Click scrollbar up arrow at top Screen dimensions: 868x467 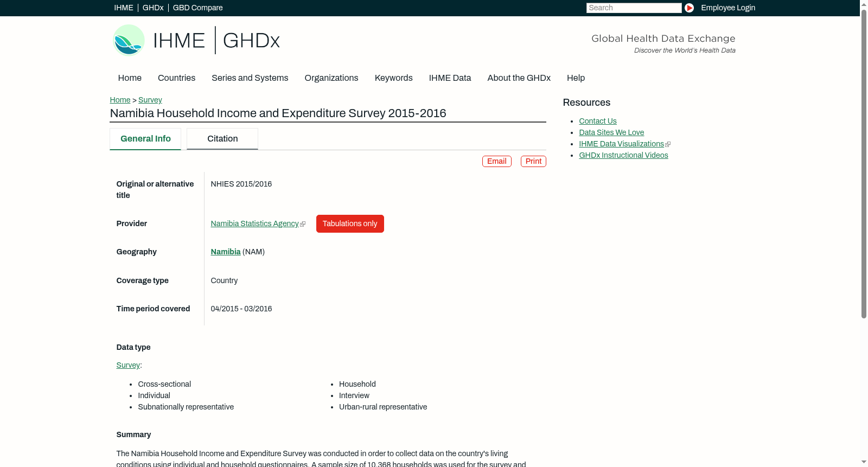pyautogui.click(x=864, y=4)
